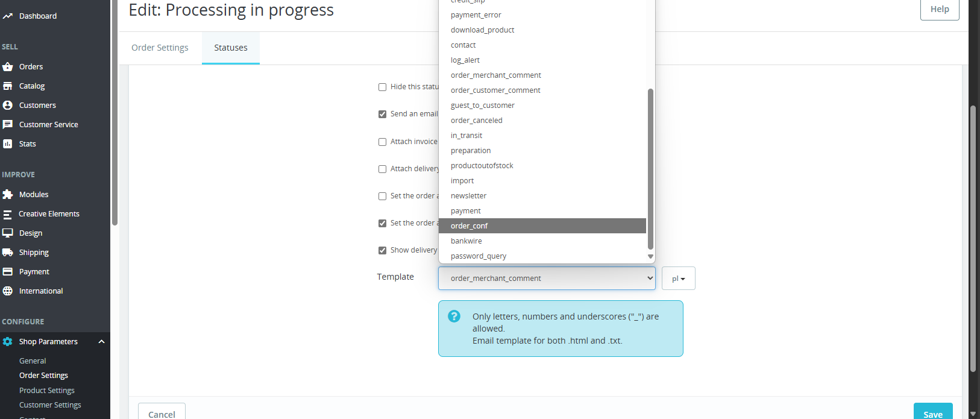
Task: Click the Save button
Action: point(933,414)
